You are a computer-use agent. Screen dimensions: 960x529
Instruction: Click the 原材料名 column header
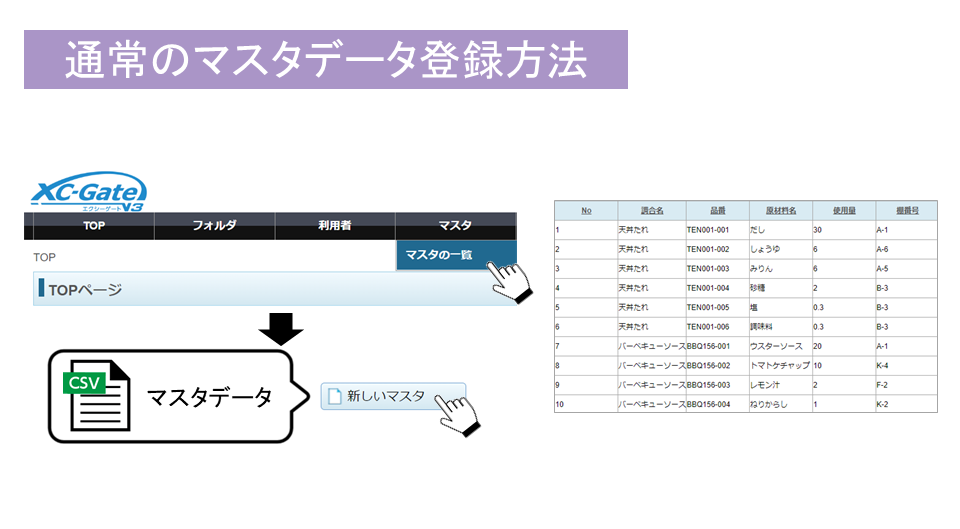point(779,210)
